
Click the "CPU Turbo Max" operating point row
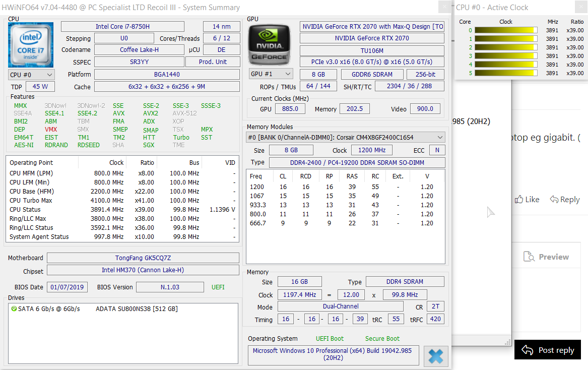click(122, 201)
